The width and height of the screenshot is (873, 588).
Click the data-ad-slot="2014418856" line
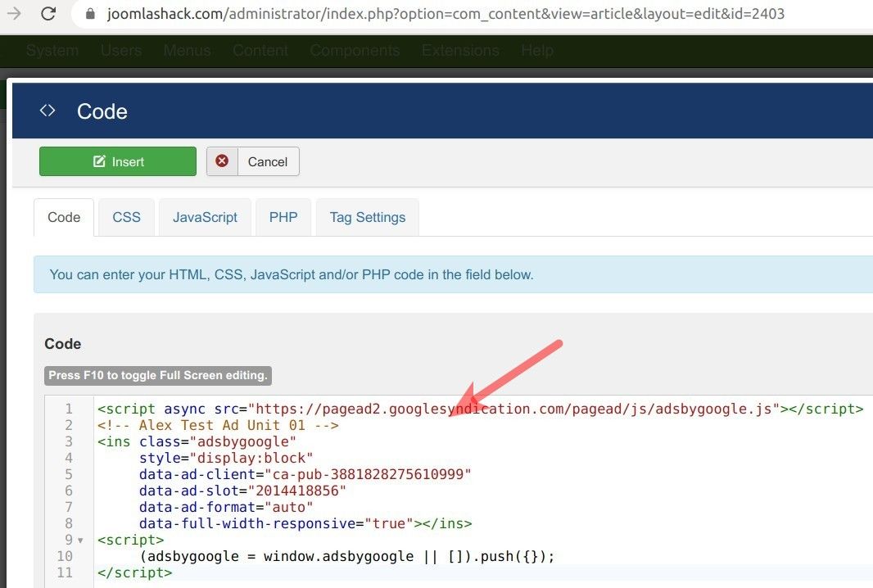tap(242, 491)
